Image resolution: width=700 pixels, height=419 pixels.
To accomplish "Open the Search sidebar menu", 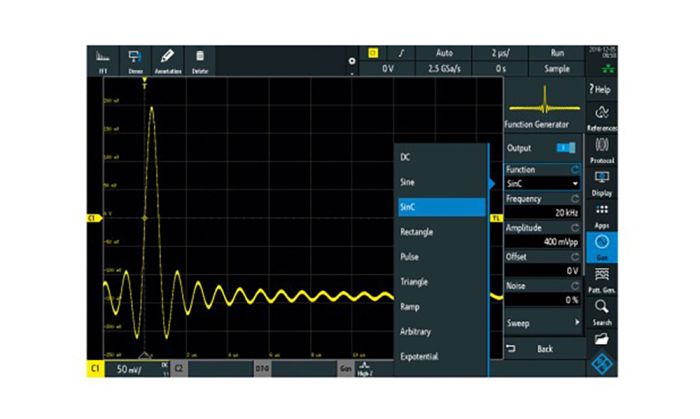I will tap(601, 312).
